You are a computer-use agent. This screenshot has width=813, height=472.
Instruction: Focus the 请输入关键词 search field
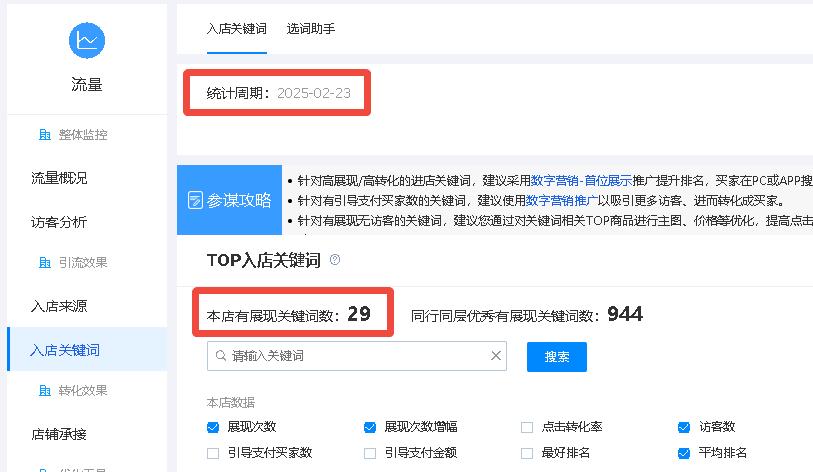tap(357, 356)
